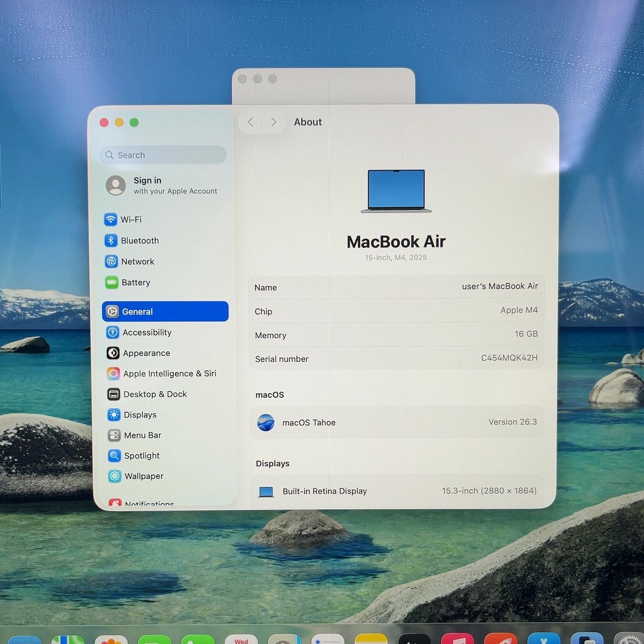Viewport: 644px width, 644px height.
Task: Click the chip value "Apple M4"
Action: click(x=519, y=310)
